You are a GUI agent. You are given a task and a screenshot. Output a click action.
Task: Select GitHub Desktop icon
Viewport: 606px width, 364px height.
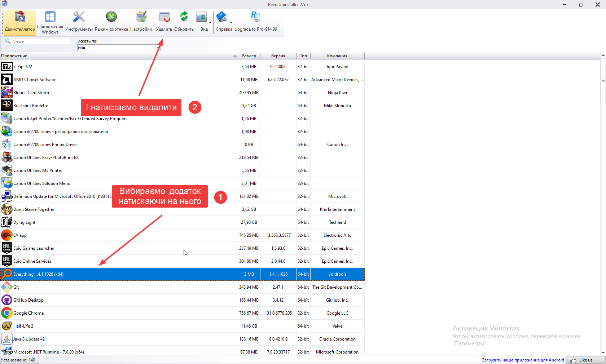6,300
